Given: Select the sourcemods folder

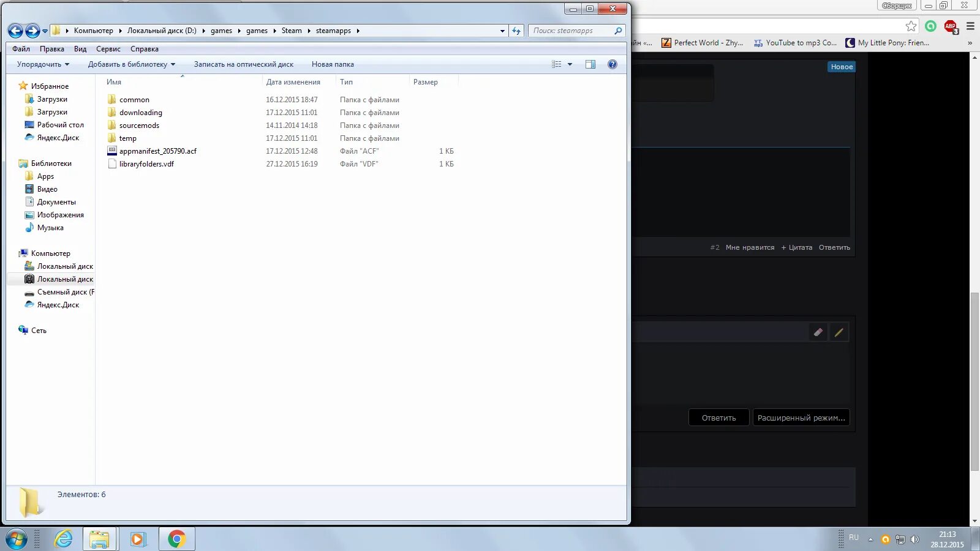Looking at the screenshot, I should click(x=139, y=126).
